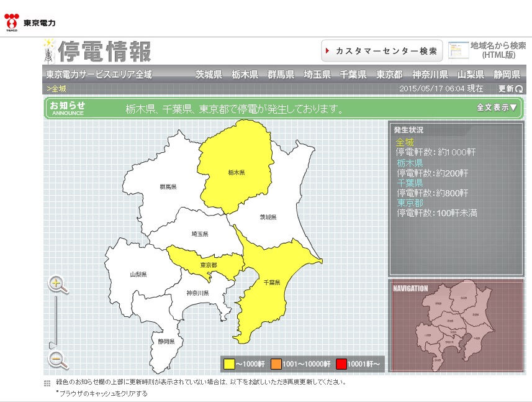532x402 pixels.
Task: Click the zoom in magnifier icon
Action: coord(58,285)
